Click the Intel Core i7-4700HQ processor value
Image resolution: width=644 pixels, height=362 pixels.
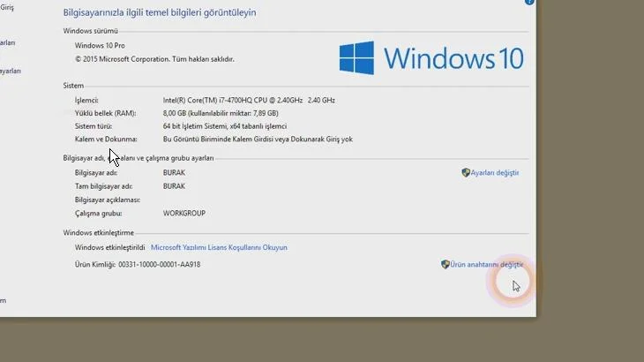click(249, 101)
